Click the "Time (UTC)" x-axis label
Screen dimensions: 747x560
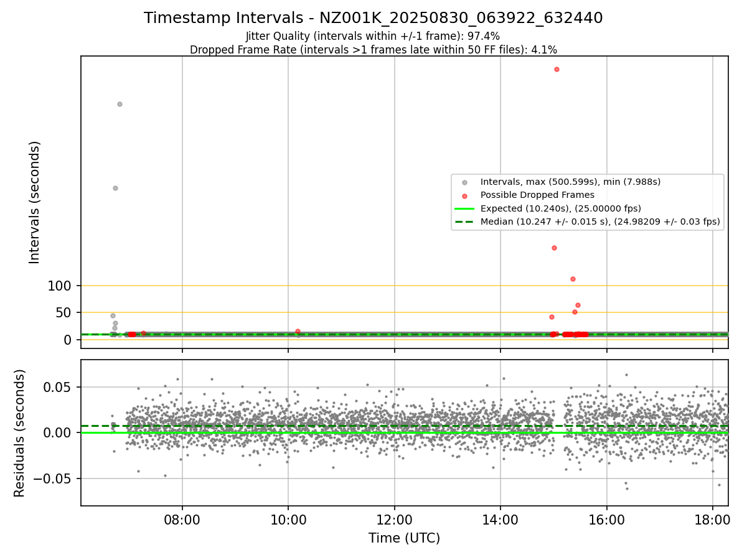(404, 538)
